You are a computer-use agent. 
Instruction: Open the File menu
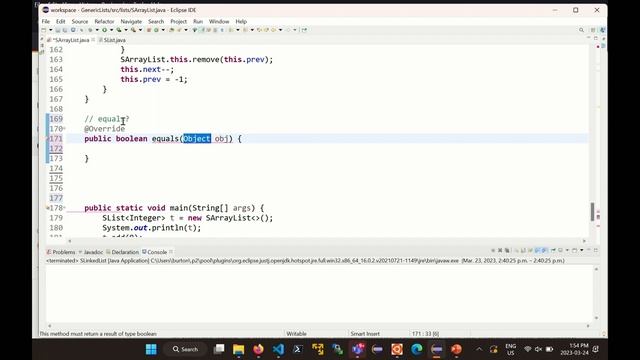(x=46, y=21)
